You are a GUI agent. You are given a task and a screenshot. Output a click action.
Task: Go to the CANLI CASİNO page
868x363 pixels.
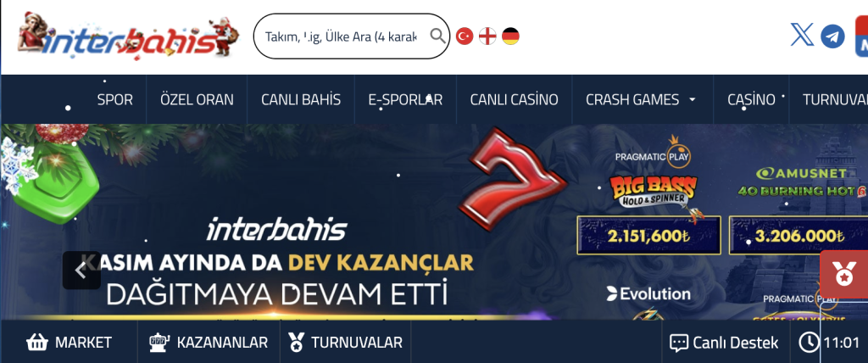[515, 100]
